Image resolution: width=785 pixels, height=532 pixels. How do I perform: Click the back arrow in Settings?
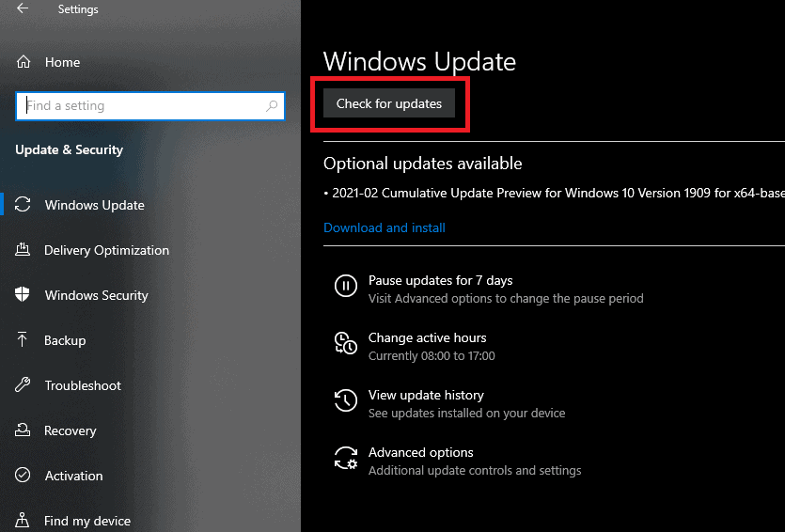click(x=23, y=8)
